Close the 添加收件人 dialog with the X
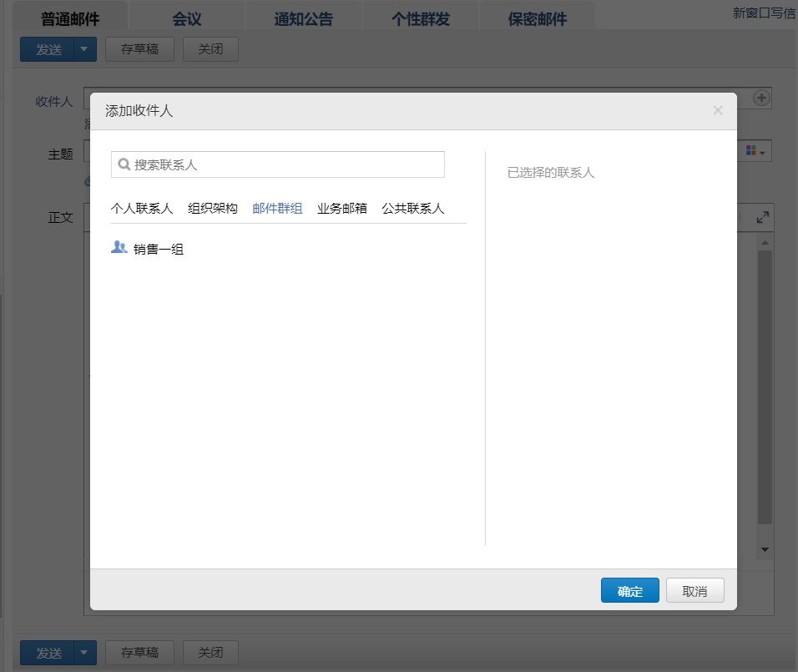 [718, 110]
